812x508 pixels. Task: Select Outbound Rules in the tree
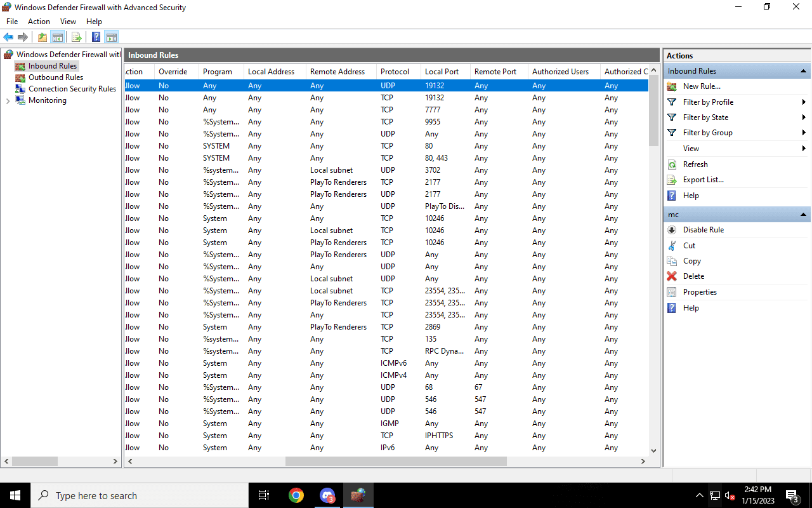click(x=55, y=77)
